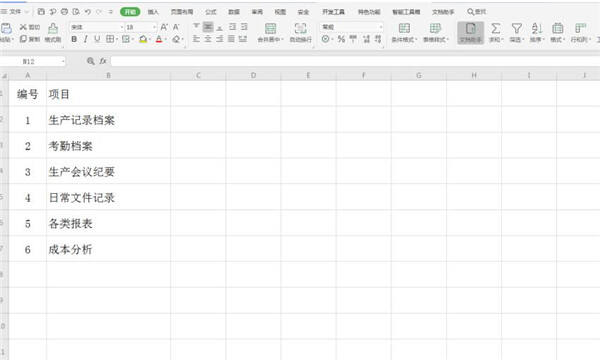Screen dimensions: 600x360
Task: Toggle Underline formatting
Action: tap(97, 39)
